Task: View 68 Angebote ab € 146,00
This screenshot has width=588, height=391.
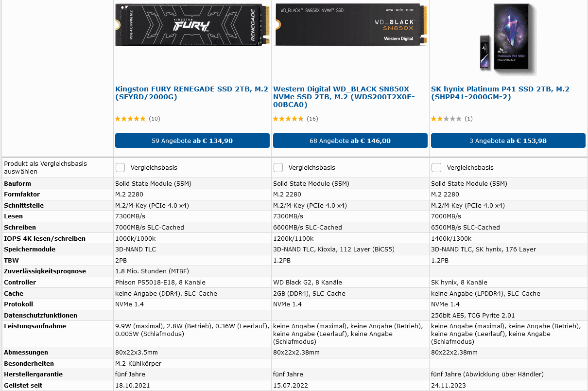Action: pos(350,141)
